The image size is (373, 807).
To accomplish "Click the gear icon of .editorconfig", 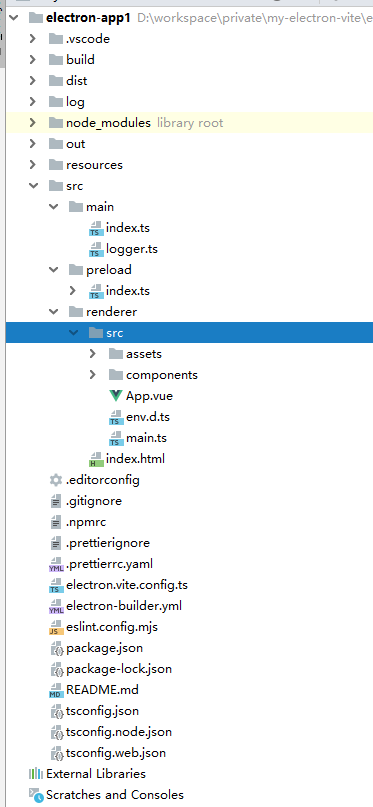I will pos(56,480).
